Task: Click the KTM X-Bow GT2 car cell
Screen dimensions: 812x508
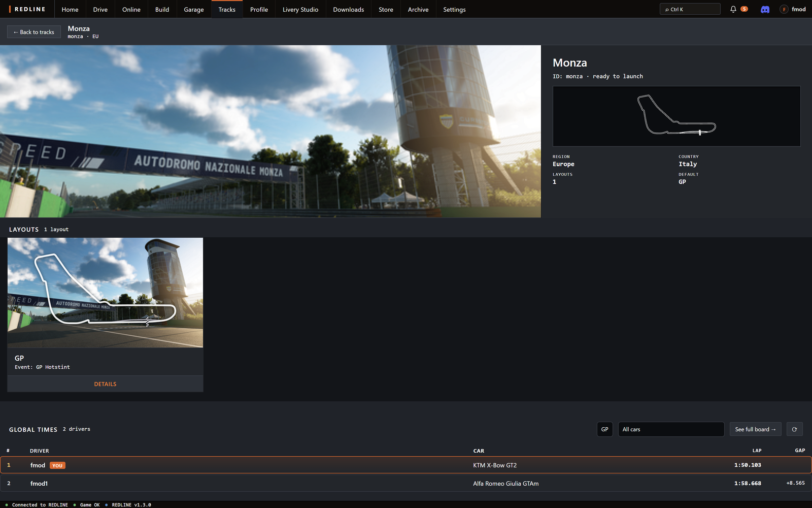Action: 495,465
